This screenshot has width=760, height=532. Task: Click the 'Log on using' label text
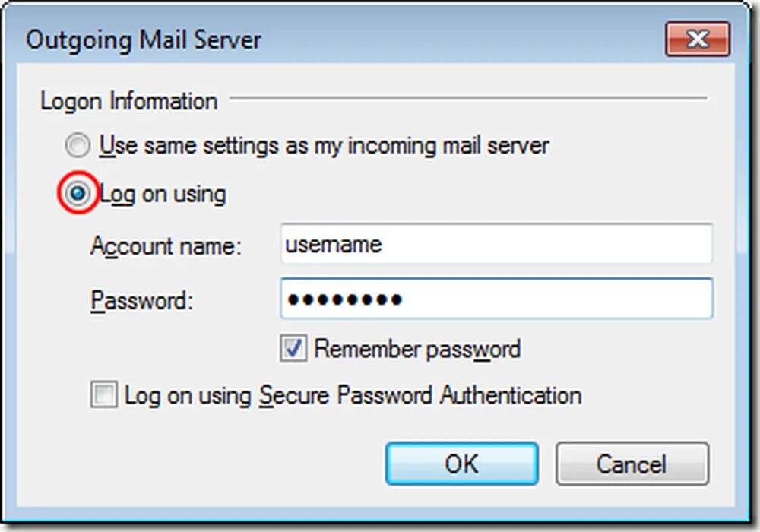[163, 195]
